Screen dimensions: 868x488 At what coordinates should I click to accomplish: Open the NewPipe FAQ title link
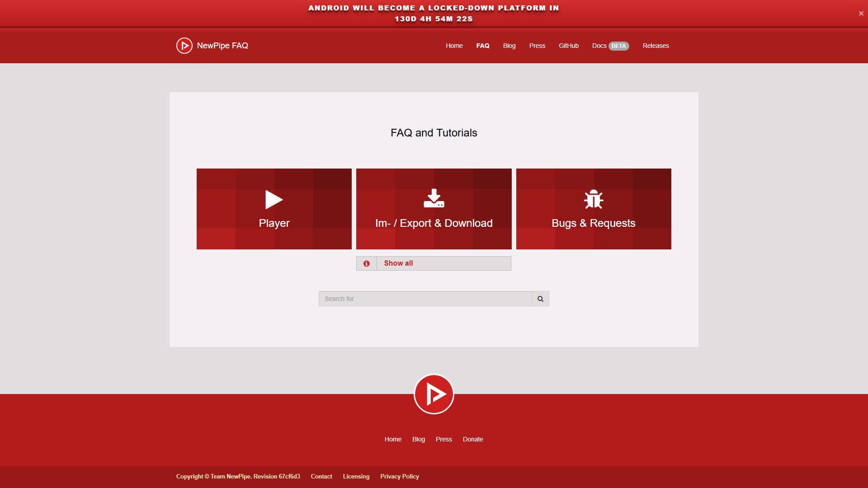[x=222, y=46]
